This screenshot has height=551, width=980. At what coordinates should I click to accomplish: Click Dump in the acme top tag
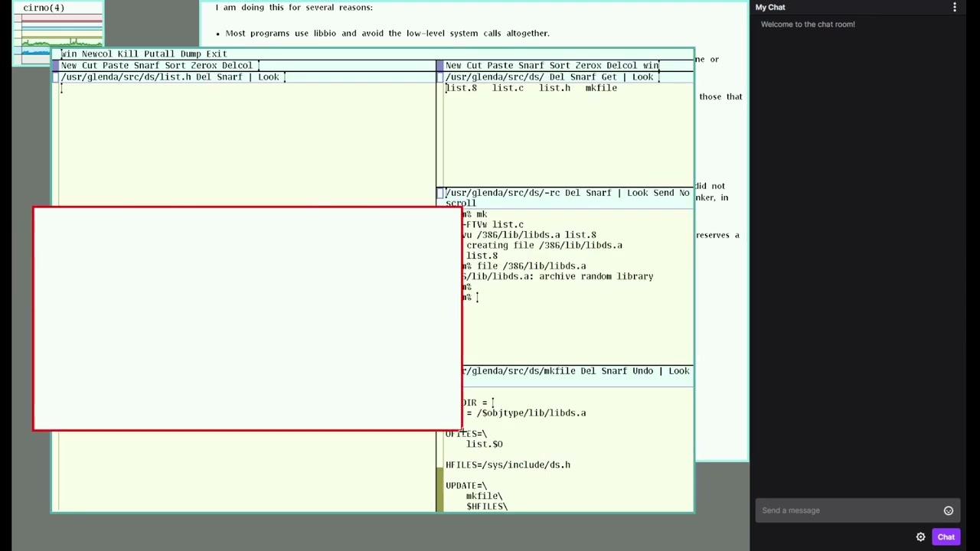(191, 54)
